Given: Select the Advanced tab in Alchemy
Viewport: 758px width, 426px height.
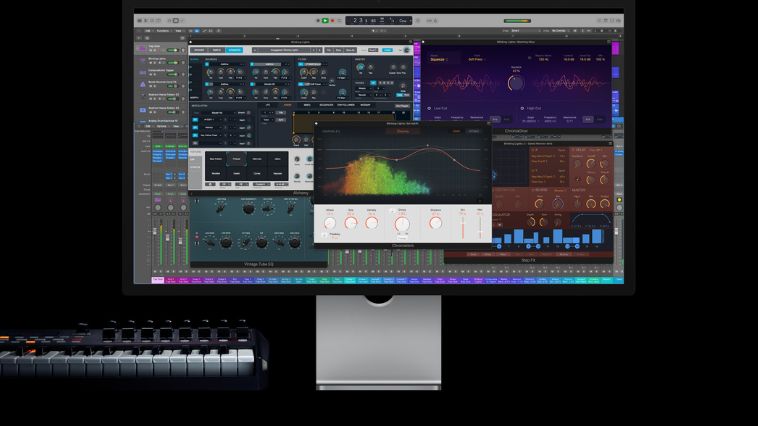Looking at the screenshot, I should (234, 49).
